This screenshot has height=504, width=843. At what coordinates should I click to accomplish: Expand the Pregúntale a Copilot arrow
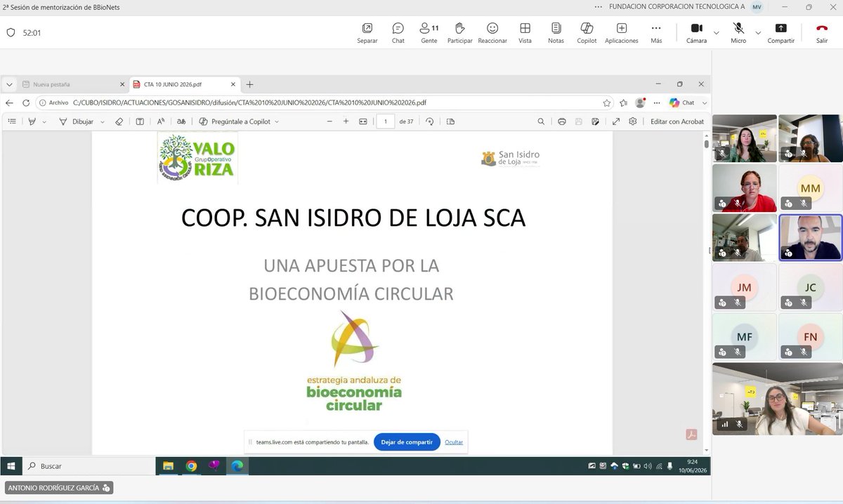coord(277,121)
